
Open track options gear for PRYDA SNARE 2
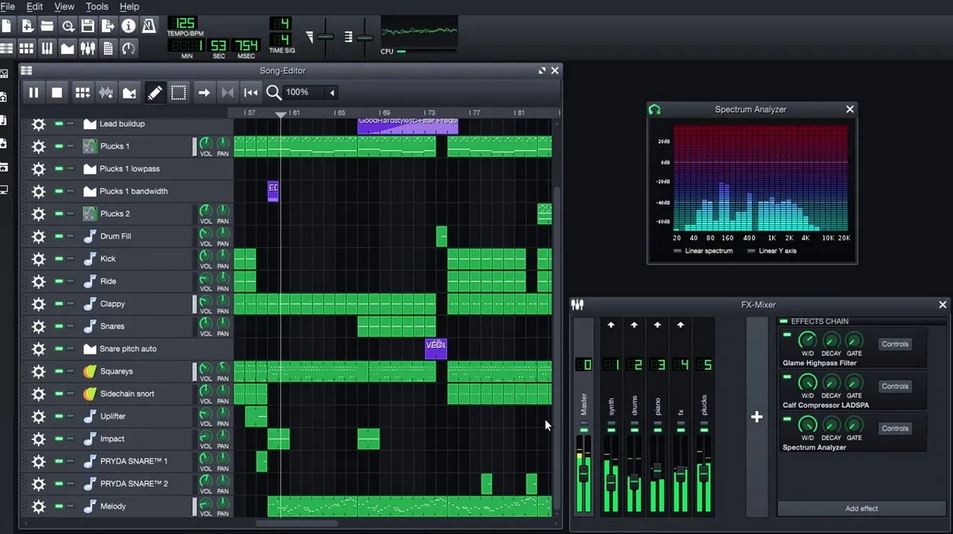38,484
